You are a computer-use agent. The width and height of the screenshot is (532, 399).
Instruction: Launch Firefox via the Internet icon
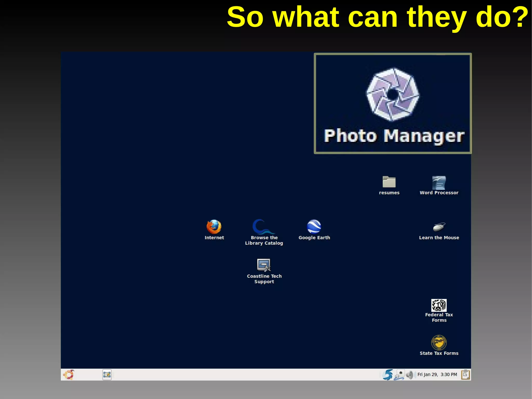coord(214,227)
